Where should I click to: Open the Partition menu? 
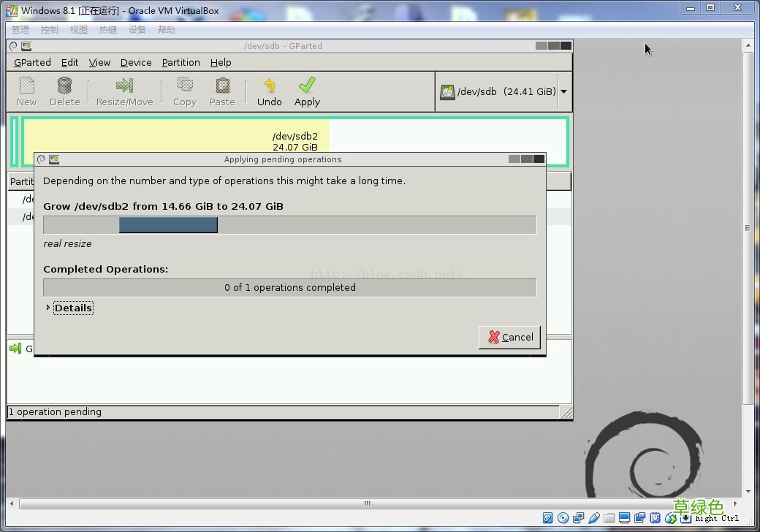(180, 63)
